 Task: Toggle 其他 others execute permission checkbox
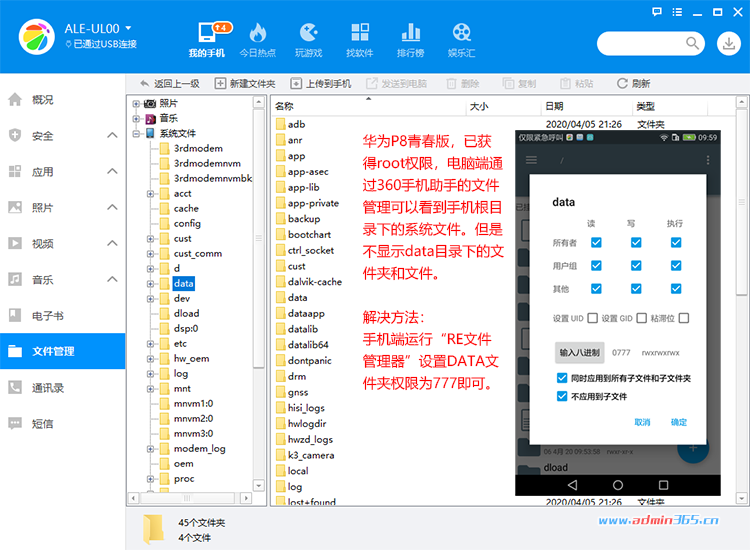point(676,288)
